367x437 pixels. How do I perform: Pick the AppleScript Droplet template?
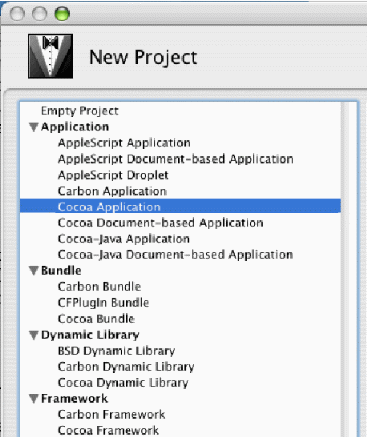tap(113, 175)
